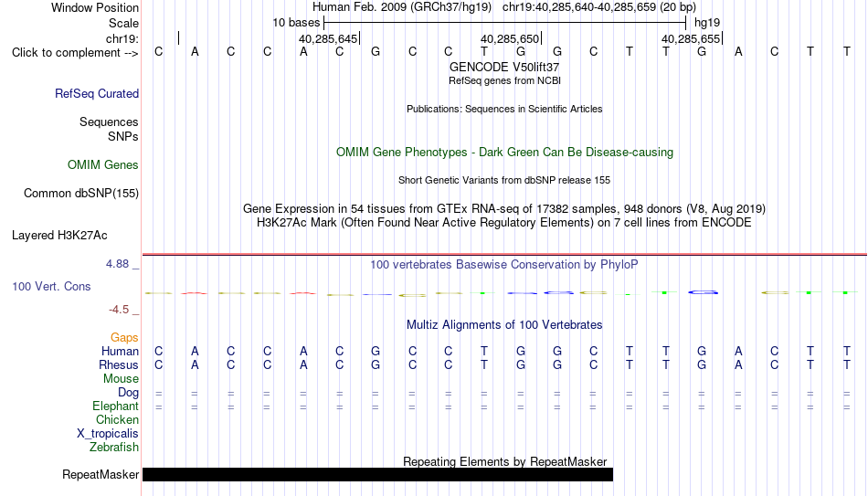
Task: Click 'chr19:40,285,640-40,285,659 (20 bp)' position text
Action: pyautogui.click(x=599, y=7)
